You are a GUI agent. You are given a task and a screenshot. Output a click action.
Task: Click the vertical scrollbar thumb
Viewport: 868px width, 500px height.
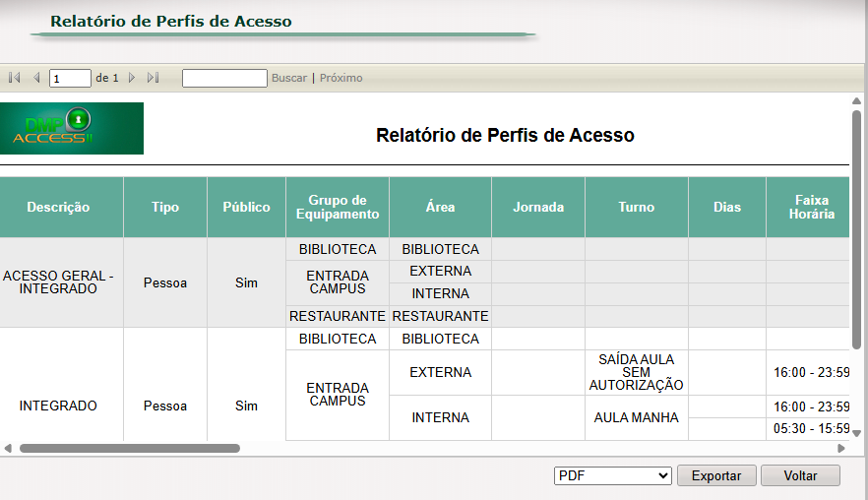pyautogui.click(x=856, y=229)
